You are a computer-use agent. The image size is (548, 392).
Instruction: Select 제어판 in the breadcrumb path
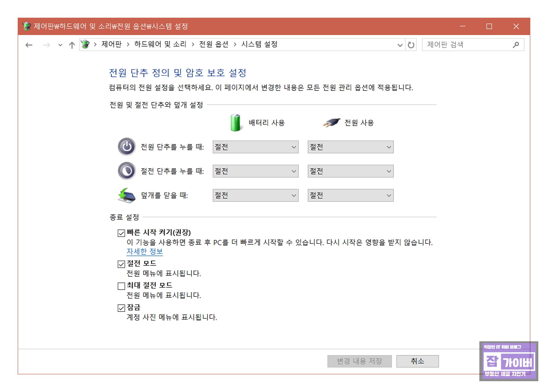111,44
